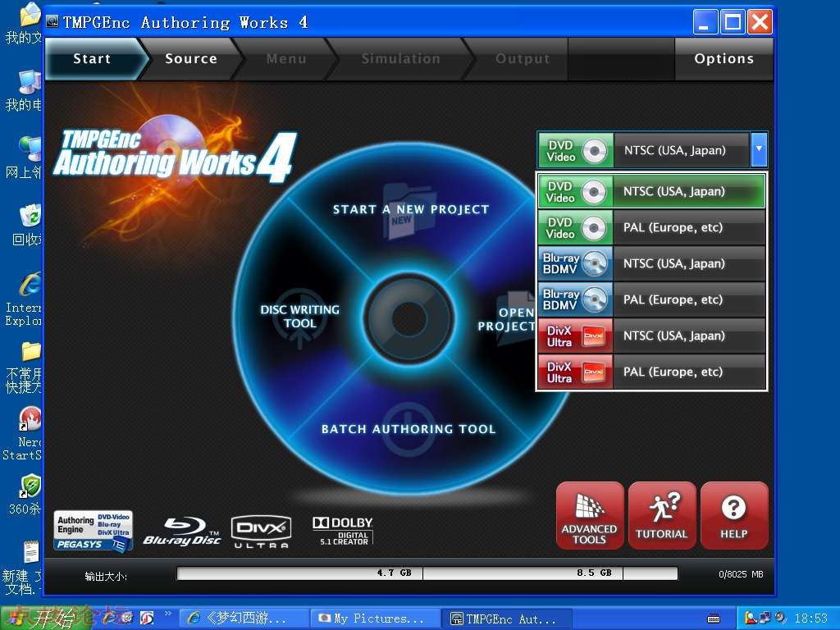Select DivX Ultra PAL (Europe, etc) format
Image resolution: width=840 pixels, height=630 pixels.
[x=651, y=372]
